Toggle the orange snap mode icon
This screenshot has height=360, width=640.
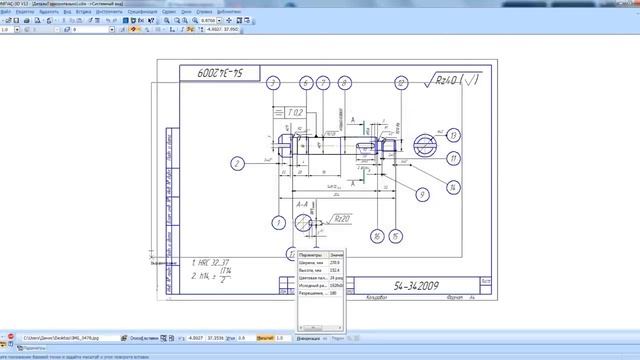[133, 29]
